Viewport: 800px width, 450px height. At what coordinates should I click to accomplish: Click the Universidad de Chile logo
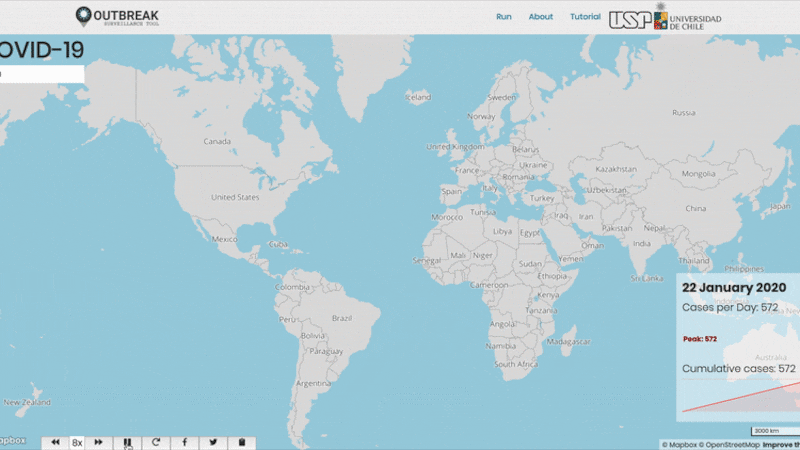coord(688,19)
